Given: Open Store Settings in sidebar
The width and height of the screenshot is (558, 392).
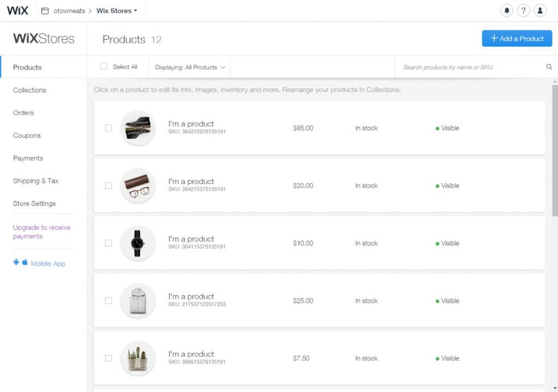Looking at the screenshot, I should pos(34,204).
